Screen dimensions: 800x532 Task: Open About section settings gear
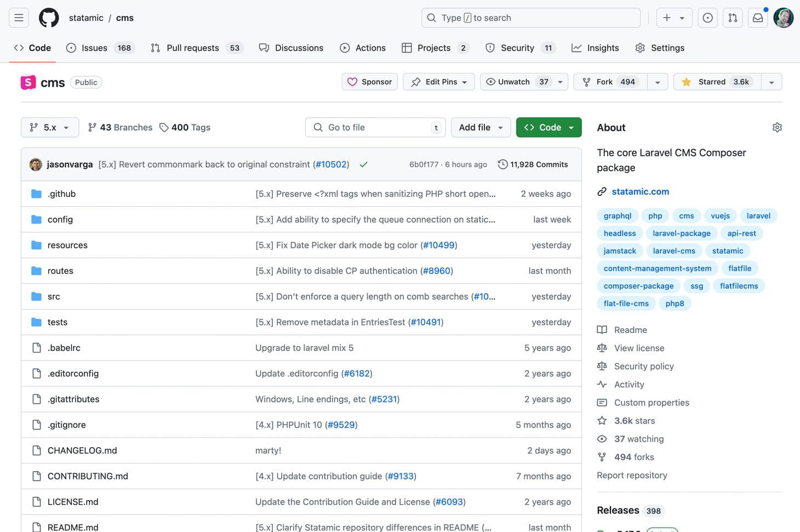[x=777, y=127]
